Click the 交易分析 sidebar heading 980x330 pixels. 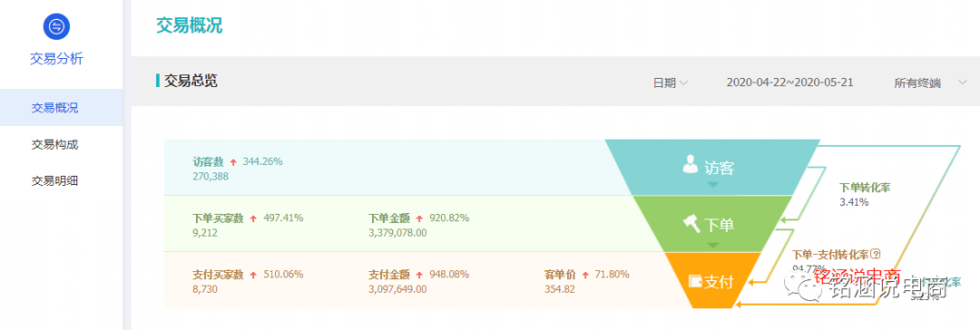[56, 59]
